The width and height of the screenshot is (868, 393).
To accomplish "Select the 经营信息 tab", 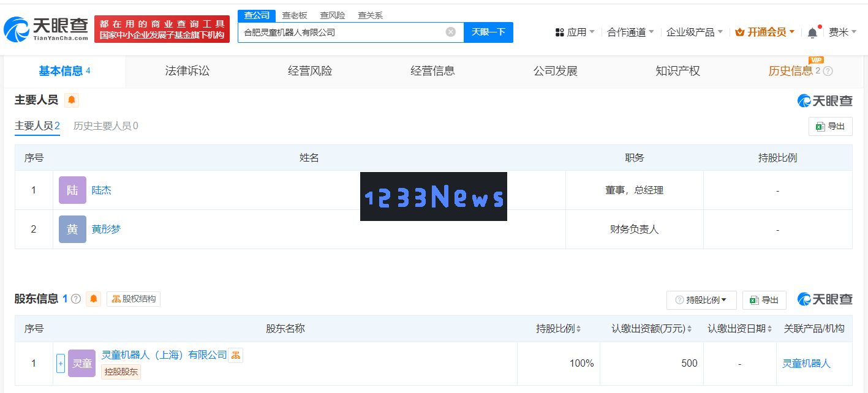I will tap(432, 71).
